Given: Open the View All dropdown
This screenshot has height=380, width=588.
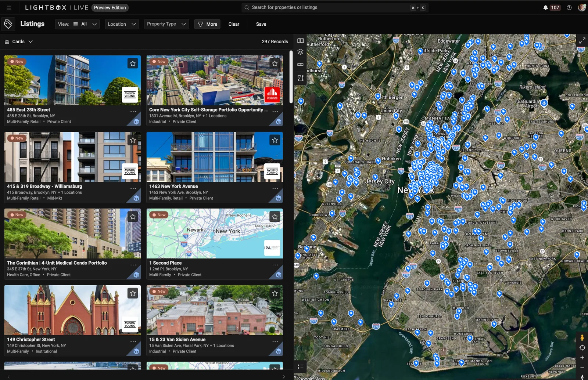Looking at the screenshot, I should coord(78,24).
